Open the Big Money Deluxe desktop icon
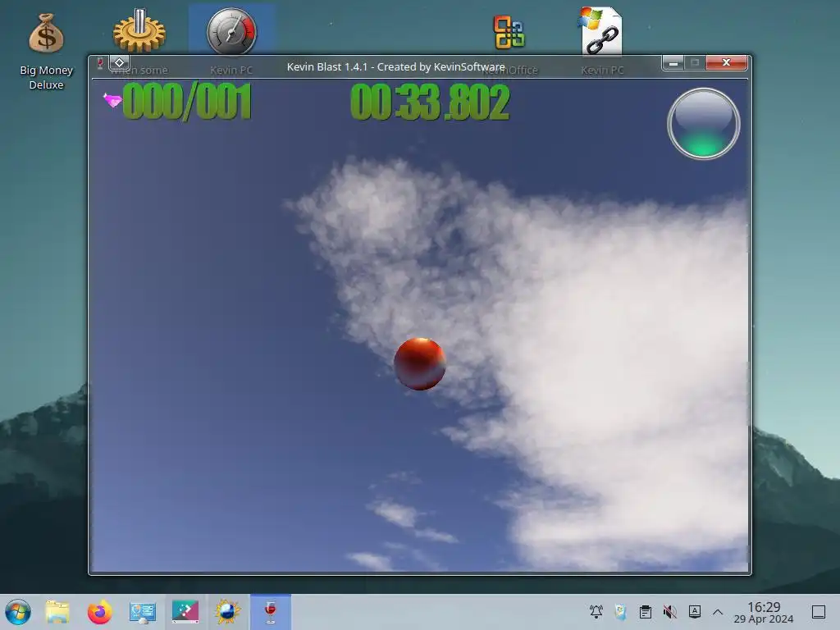The width and height of the screenshot is (840, 630). pos(46,51)
